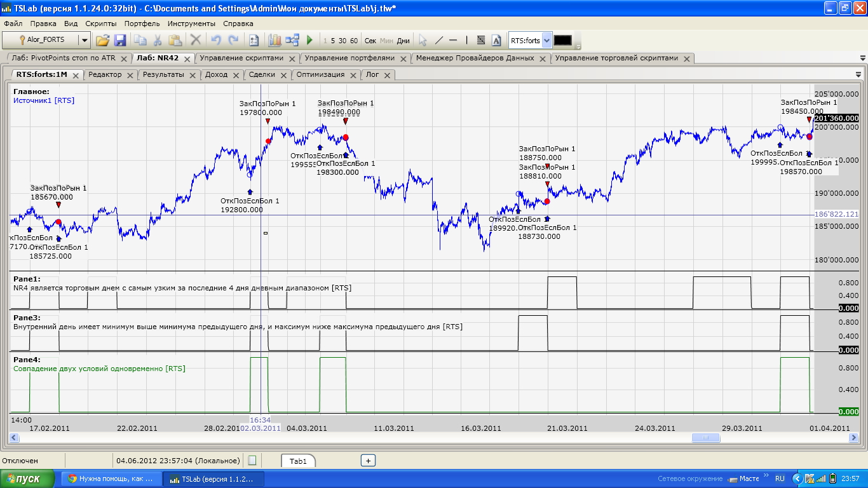The width and height of the screenshot is (868, 488).
Task: Run the script with the green play icon
Action: tap(309, 40)
